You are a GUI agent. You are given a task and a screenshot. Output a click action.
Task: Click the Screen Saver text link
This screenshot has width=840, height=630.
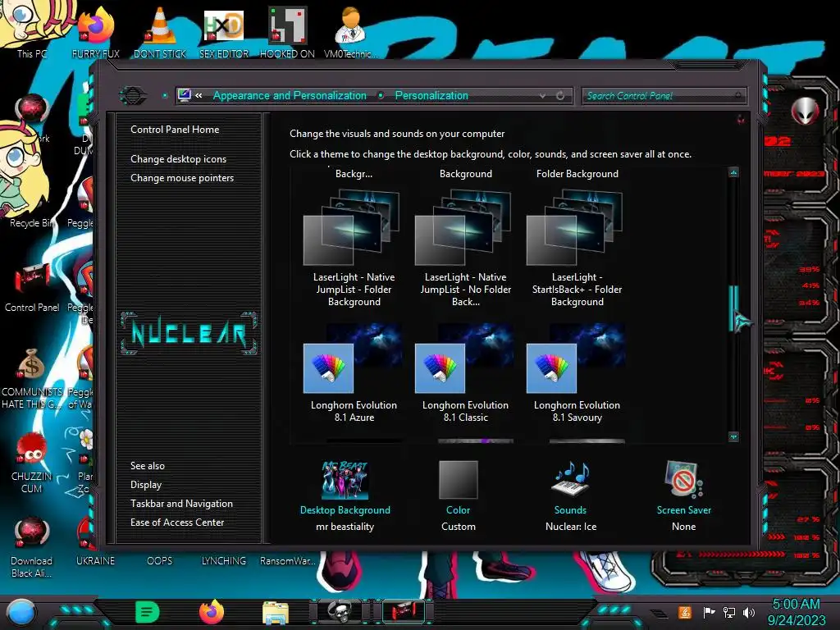[x=683, y=510]
